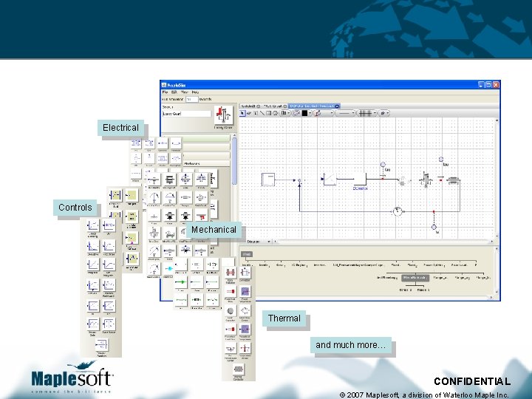Choose the rectangle drawing tool
Screen dimensions: 532x399
[x=268, y=113]
